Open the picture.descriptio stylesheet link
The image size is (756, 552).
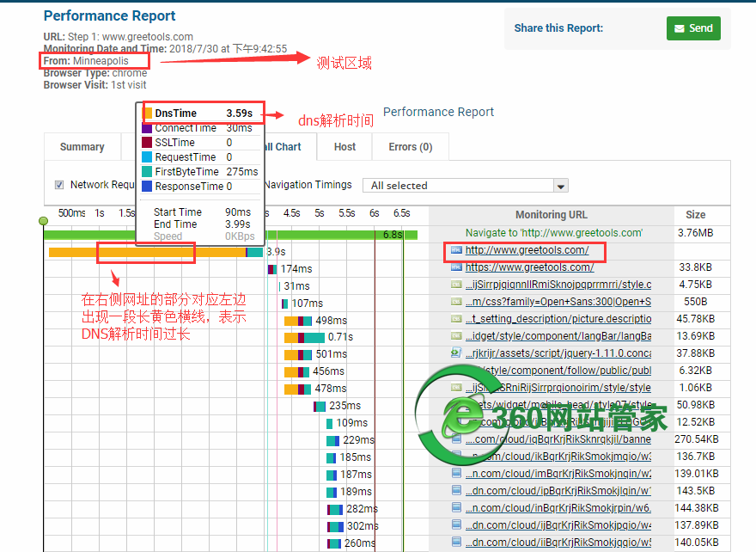click(x=558, y=319)
